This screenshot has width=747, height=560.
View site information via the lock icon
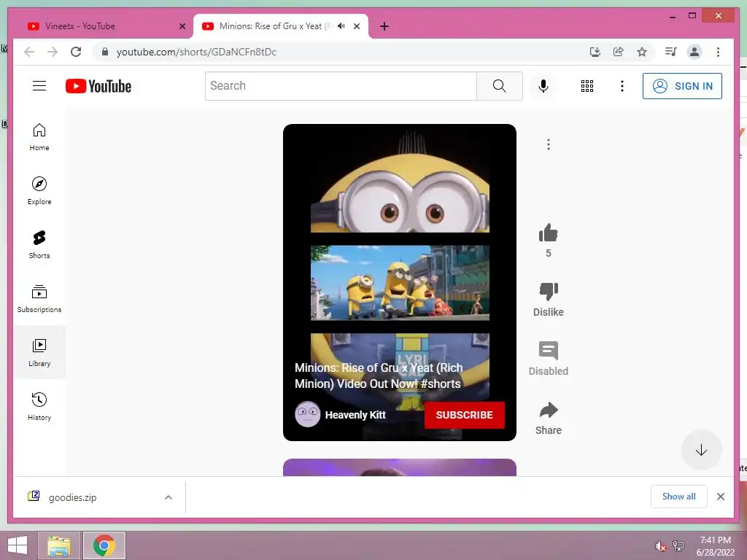(105, 52)
